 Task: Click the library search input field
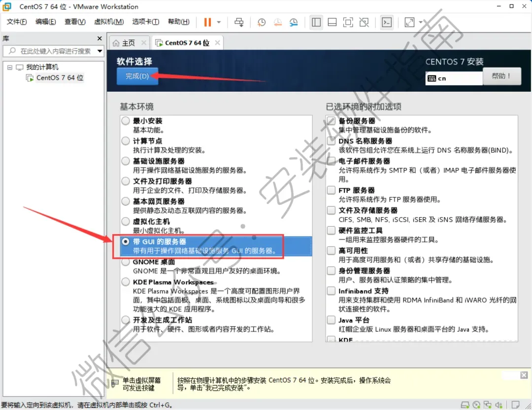coord(53,51)
